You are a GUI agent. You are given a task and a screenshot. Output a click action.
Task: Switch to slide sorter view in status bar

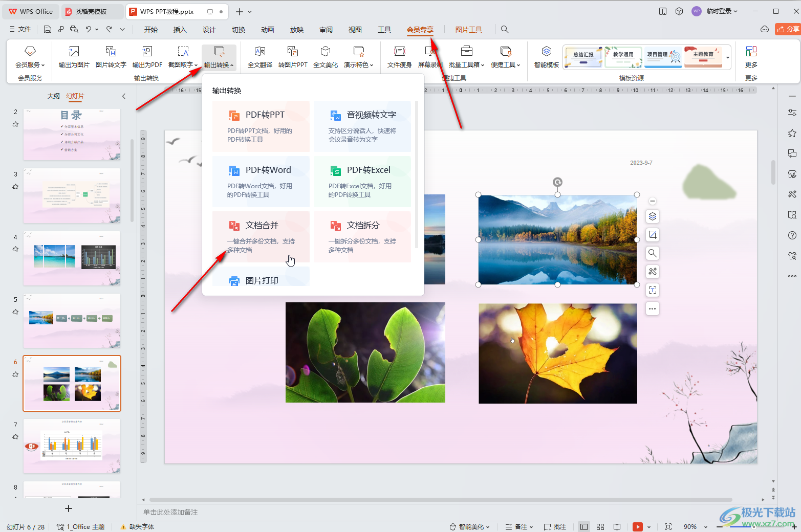pyautogui.click(x=600, y=526)
